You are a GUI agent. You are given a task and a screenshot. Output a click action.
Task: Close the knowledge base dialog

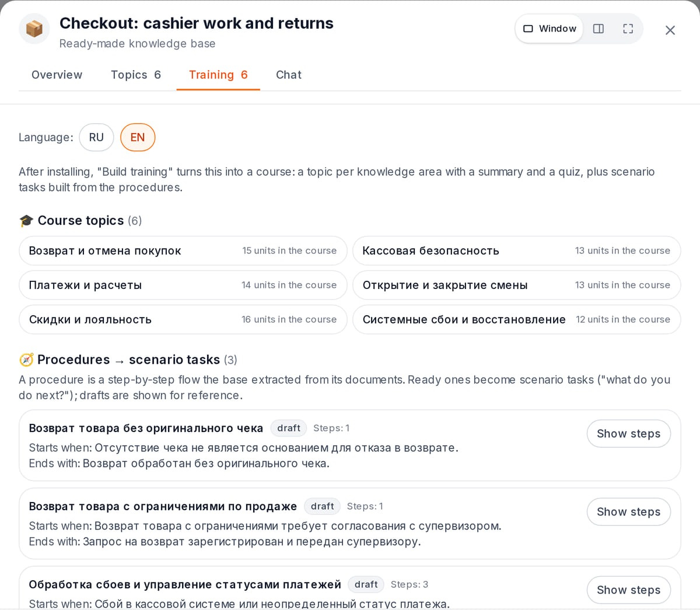[x=670, y=30]
